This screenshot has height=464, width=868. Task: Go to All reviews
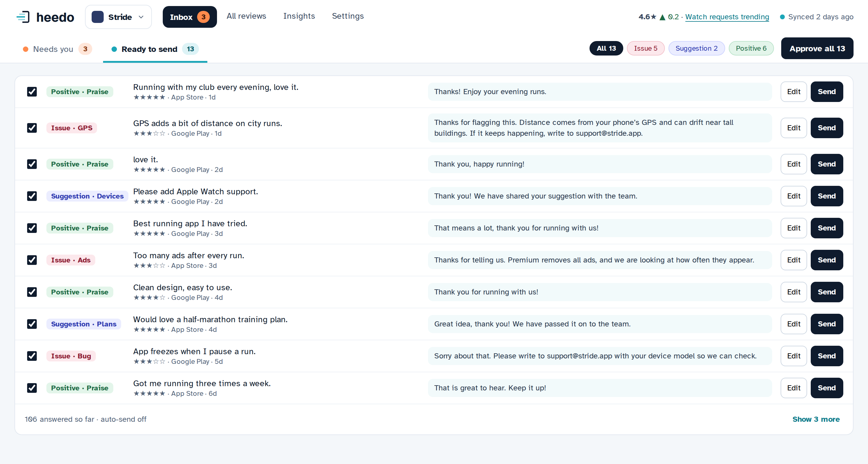pyautogui.click(x=246, y=16)
